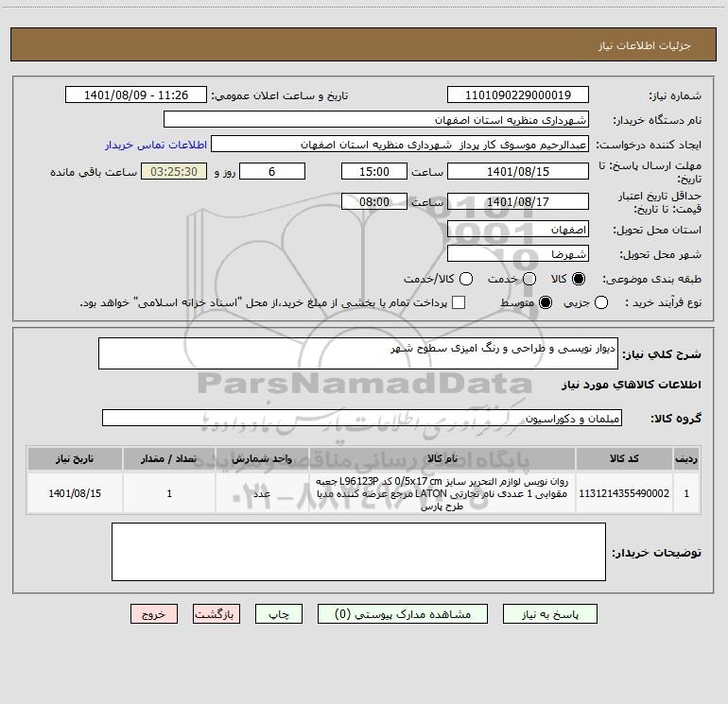
Task: Click product code cell 1131214355490002
Action: (x=624, y=493)
